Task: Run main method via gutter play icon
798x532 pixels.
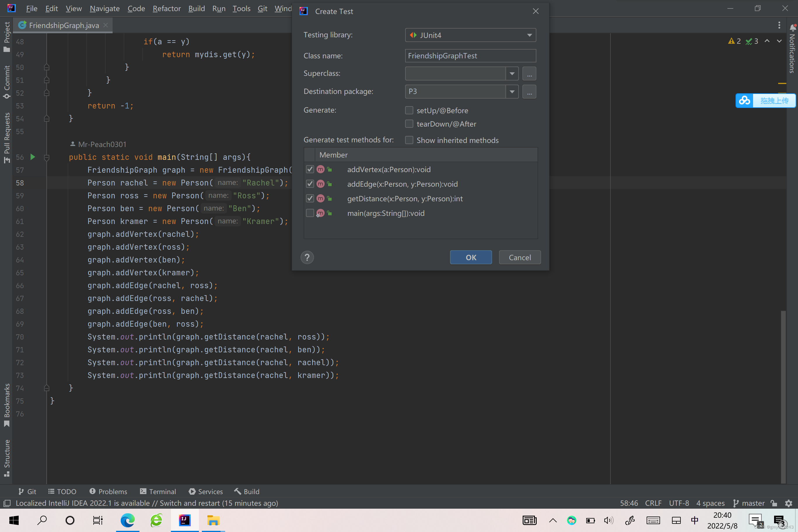Action: 32,157
